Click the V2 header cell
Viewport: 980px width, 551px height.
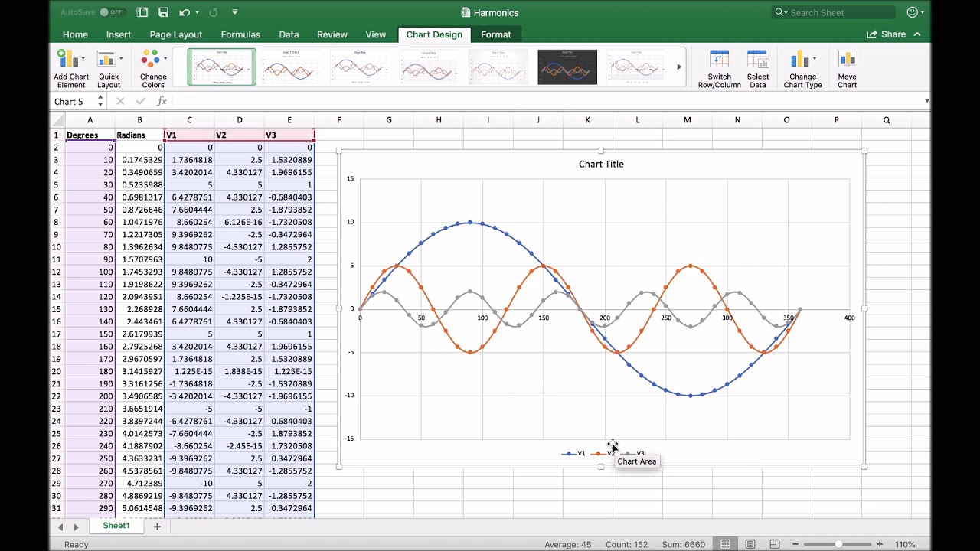[239, 135]
